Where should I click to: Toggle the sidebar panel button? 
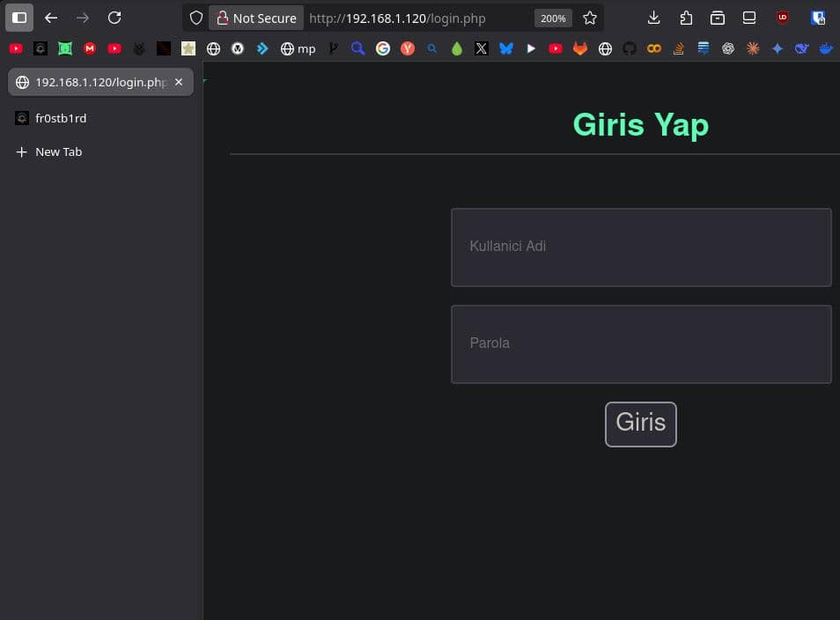tap(19, 18)
